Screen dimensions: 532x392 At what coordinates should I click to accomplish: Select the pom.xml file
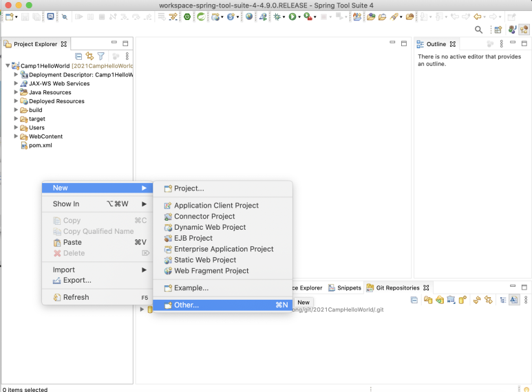(x=36, y=145)
